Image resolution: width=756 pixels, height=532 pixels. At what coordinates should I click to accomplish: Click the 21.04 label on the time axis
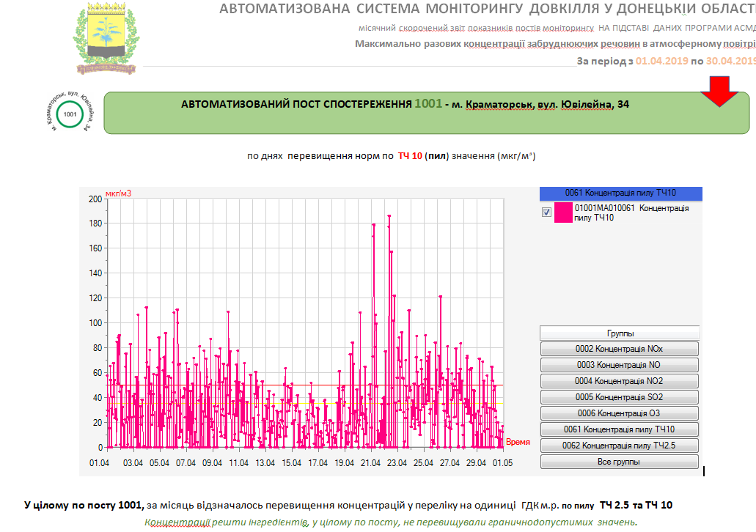click(370, 463)
